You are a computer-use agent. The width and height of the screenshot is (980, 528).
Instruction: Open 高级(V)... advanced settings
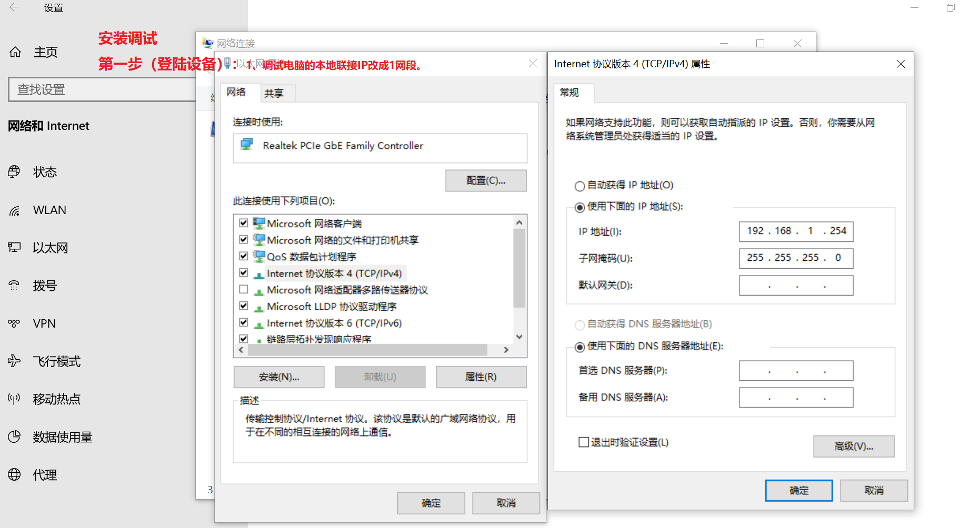(854, 446)
